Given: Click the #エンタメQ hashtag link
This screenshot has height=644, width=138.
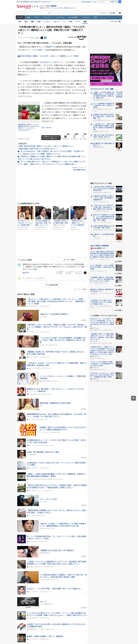Looking at the screenshot, I should pos(46,128).
